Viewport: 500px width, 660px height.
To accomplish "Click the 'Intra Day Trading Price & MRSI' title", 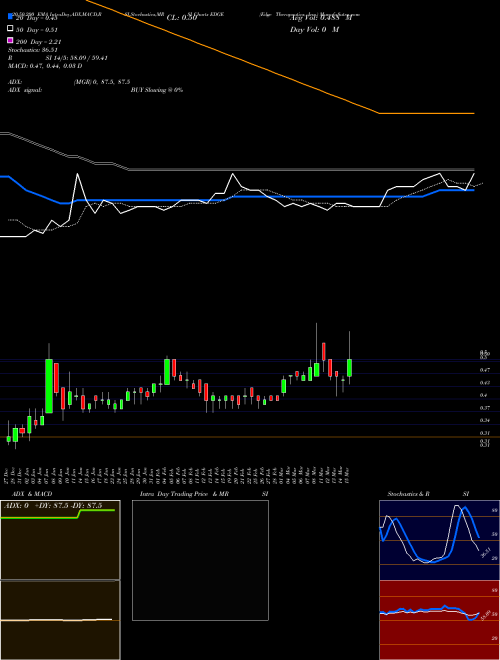I will (x=204, y=494).
